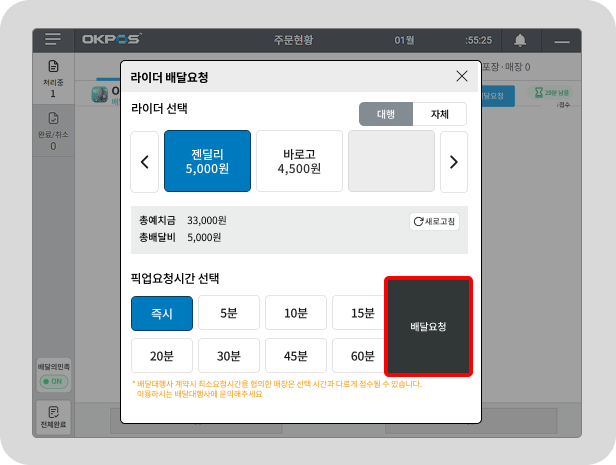
Task: Select the 젠딜리 5,000원 rider
Action: [207, 161]
